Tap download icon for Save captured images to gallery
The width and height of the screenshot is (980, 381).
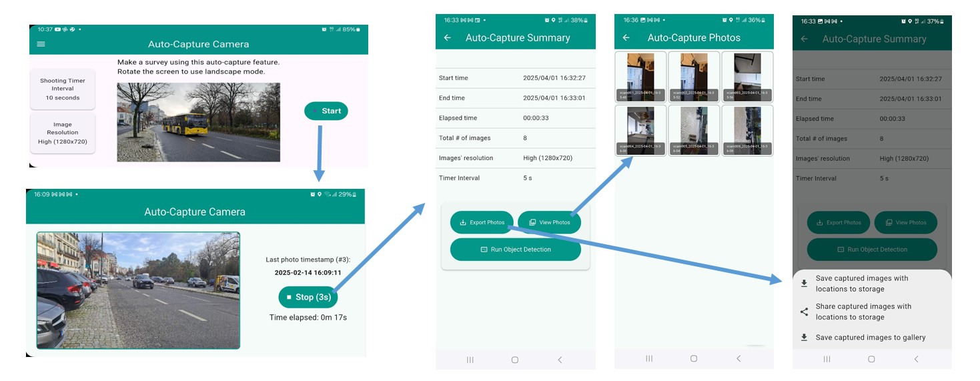pos(804,338)
